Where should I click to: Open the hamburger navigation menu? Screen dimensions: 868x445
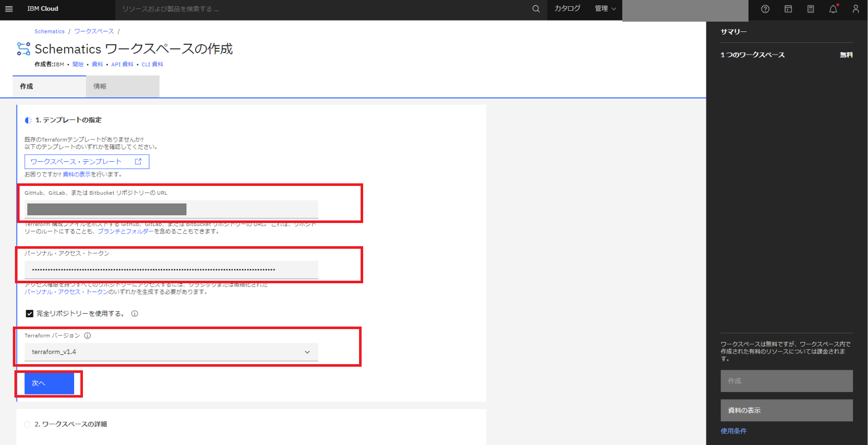point(9,9)
